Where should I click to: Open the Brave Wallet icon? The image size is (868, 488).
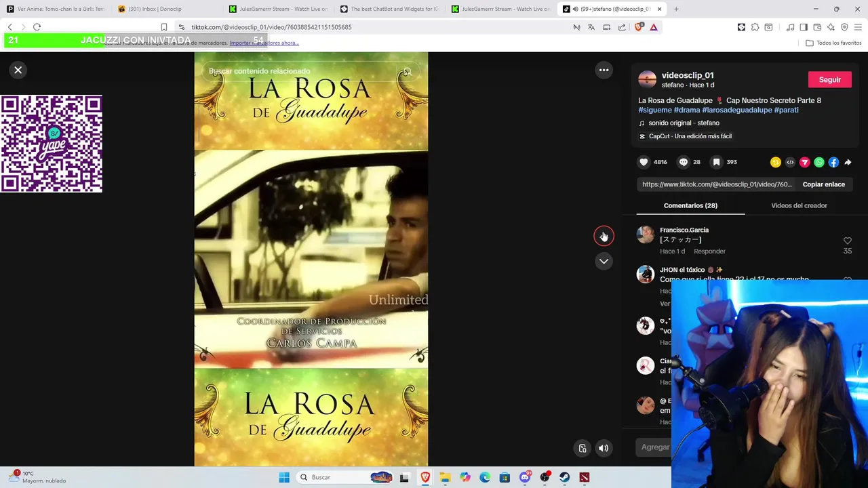tap(817, 27)
